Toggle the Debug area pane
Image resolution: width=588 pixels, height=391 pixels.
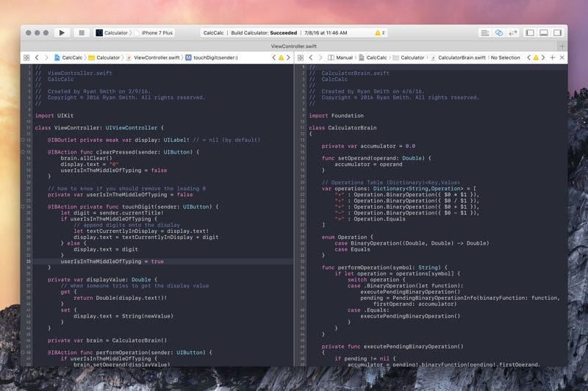[x=544, y=33]
